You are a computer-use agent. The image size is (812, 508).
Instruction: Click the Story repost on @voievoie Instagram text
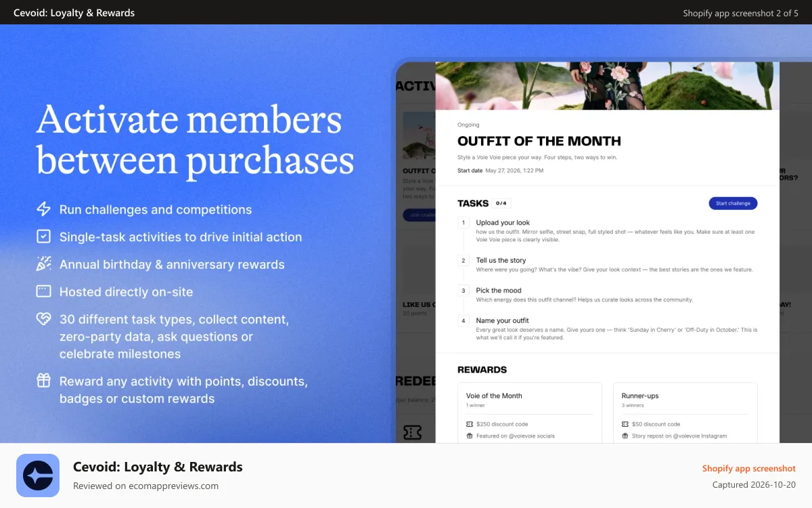click(x=679, y=436)
